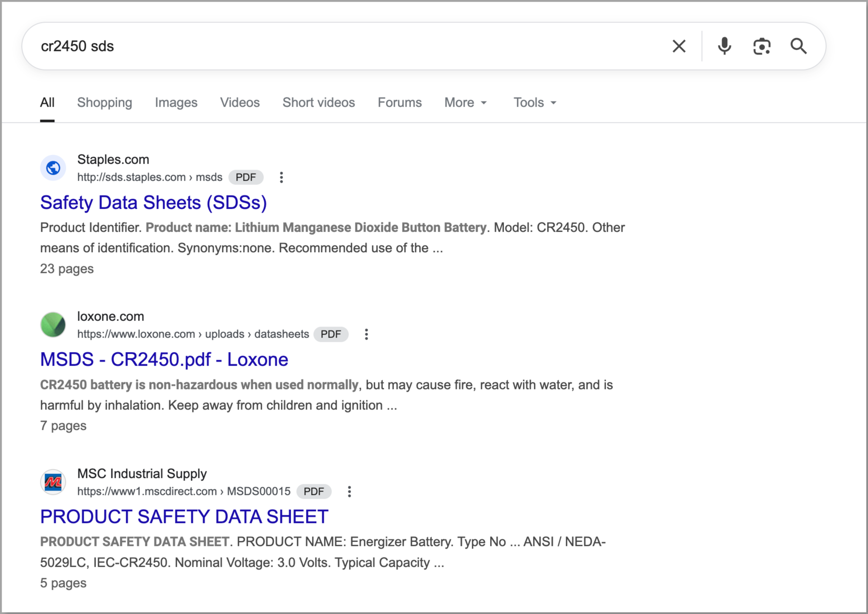This screenshot has width=868, height=614.
Task: Open three-dot menu for Staples.com result
Action: [281, 177]
